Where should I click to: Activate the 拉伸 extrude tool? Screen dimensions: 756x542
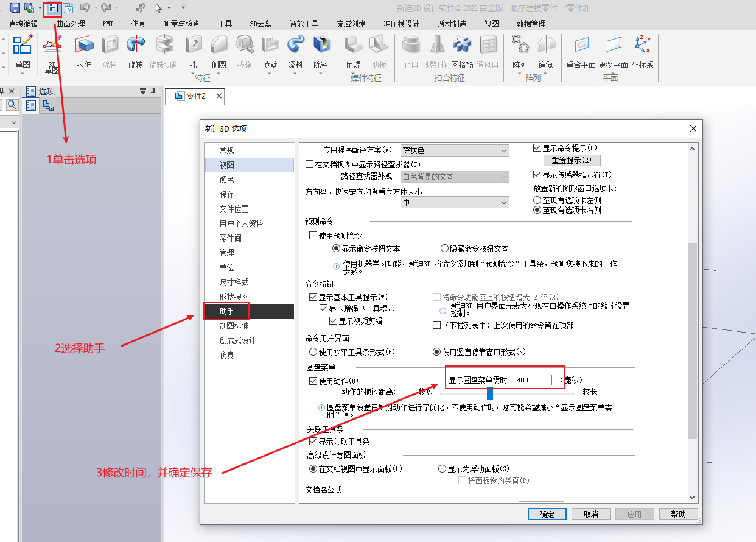click(x=85, y=52)
